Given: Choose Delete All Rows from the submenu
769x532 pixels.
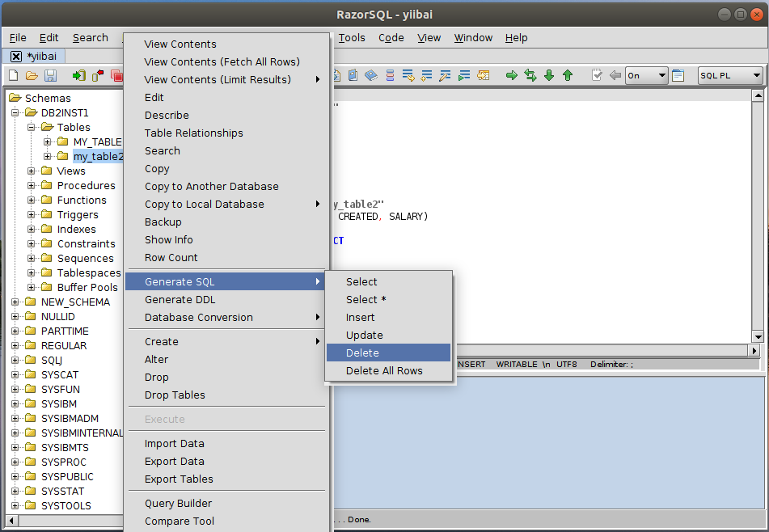Looking at the screenshot, I should 384,370.
